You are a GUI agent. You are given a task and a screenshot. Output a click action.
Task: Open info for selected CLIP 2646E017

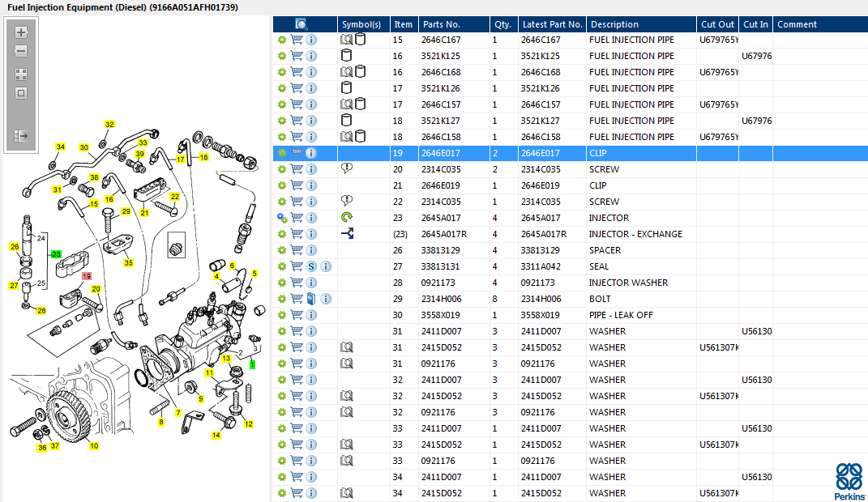pos(311,153)
